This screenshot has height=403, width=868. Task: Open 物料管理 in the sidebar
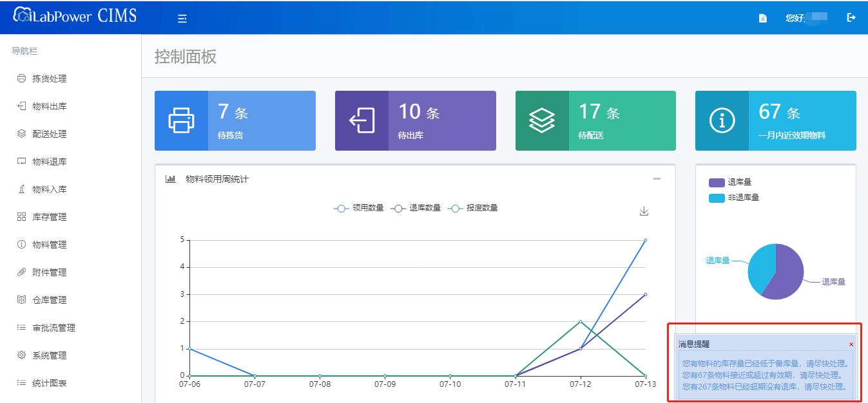50,245
